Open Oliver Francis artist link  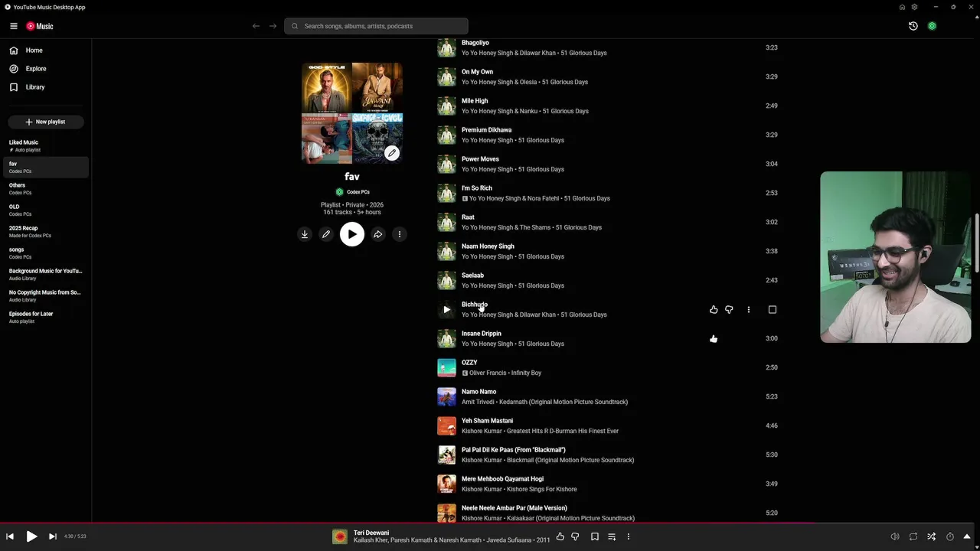pos(488,373)
